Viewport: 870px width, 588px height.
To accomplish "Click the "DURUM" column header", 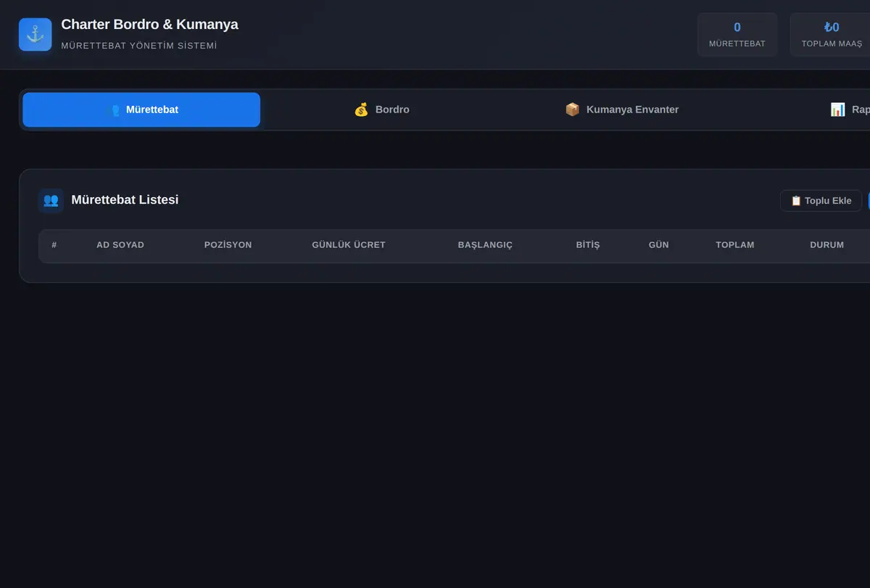I will pyautogui.click(x=827, y=245).
